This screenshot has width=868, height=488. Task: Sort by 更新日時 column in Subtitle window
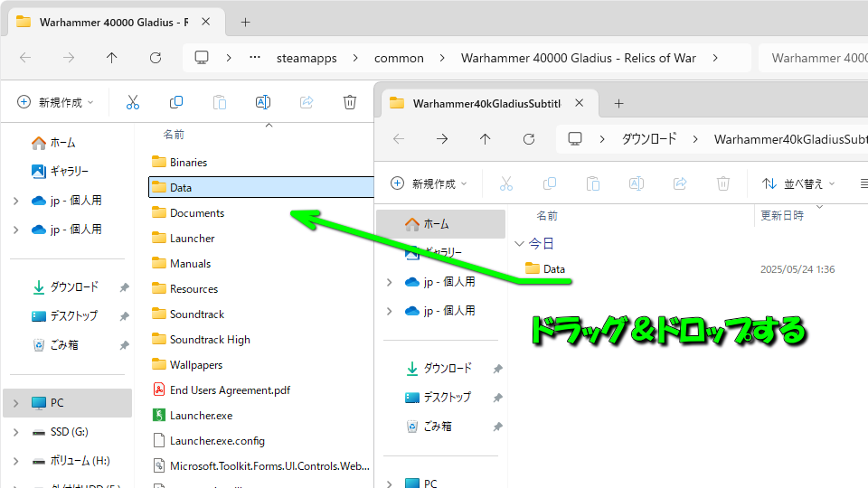point(781,216)
